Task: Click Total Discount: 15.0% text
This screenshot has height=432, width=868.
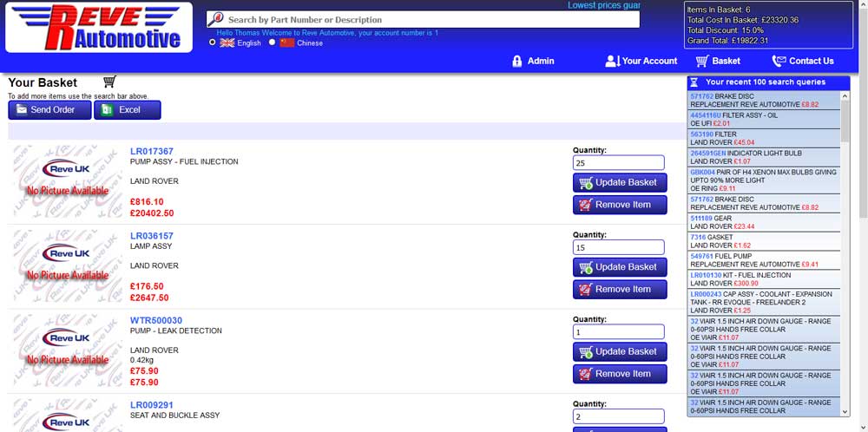Action: [725, 29]
